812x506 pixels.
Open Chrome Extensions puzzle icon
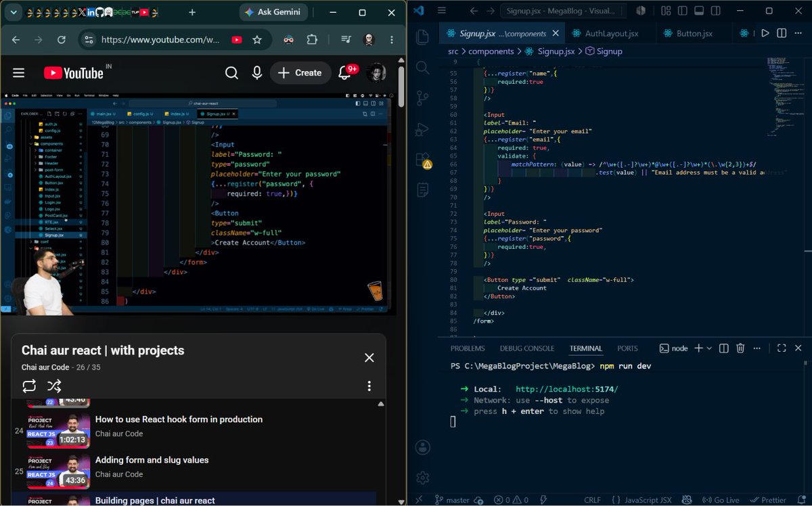[x=312, y=40]
